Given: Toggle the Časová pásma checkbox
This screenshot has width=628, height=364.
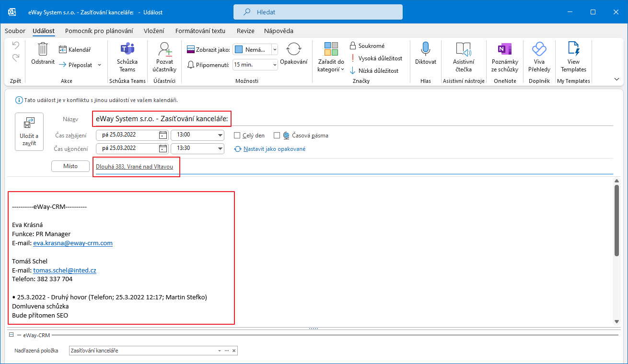Looking at the screenshot, I should [277, 136].
